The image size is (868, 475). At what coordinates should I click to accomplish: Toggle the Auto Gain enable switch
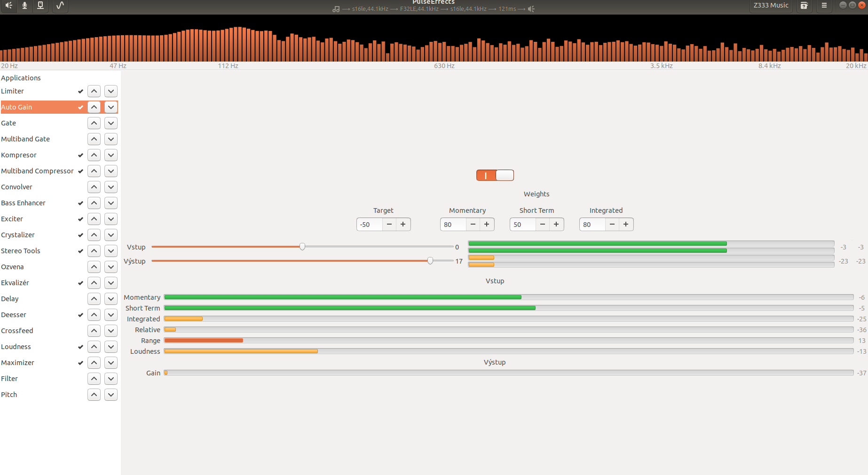pos(495,175)
